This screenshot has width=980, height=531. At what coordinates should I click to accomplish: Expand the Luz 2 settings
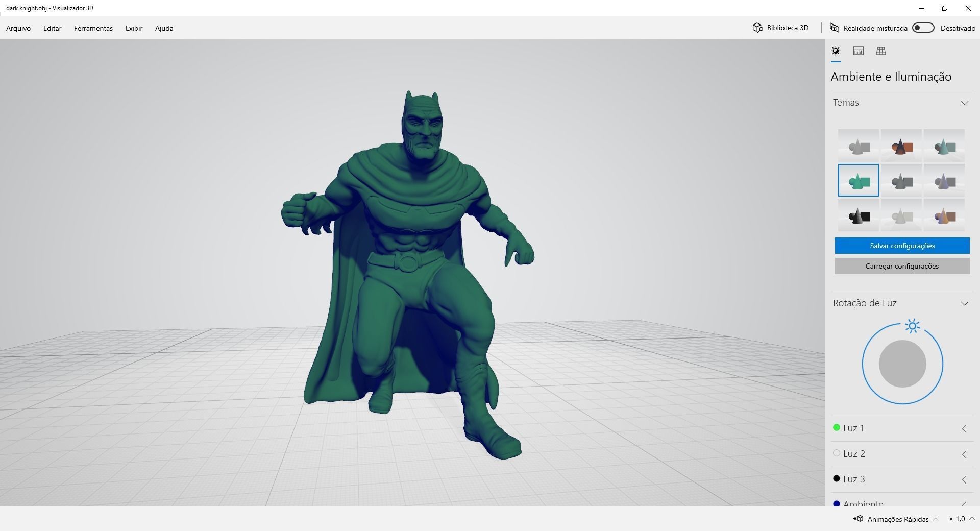click(964, 454)
